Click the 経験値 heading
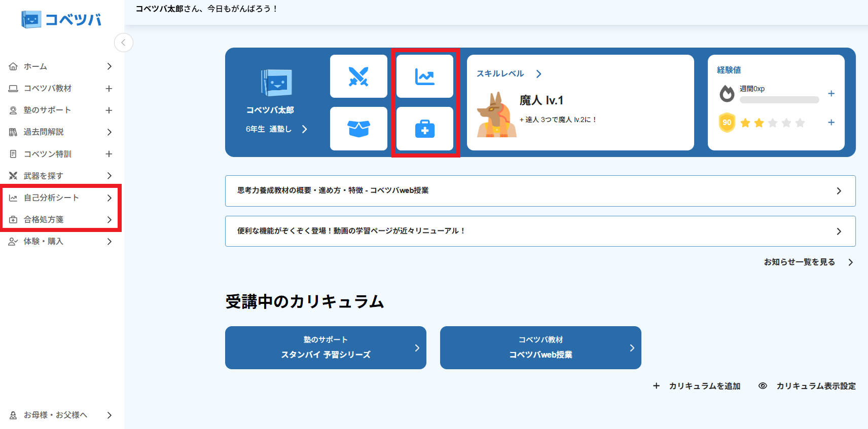Screen dimensions: 868x429 click(729, 70)
